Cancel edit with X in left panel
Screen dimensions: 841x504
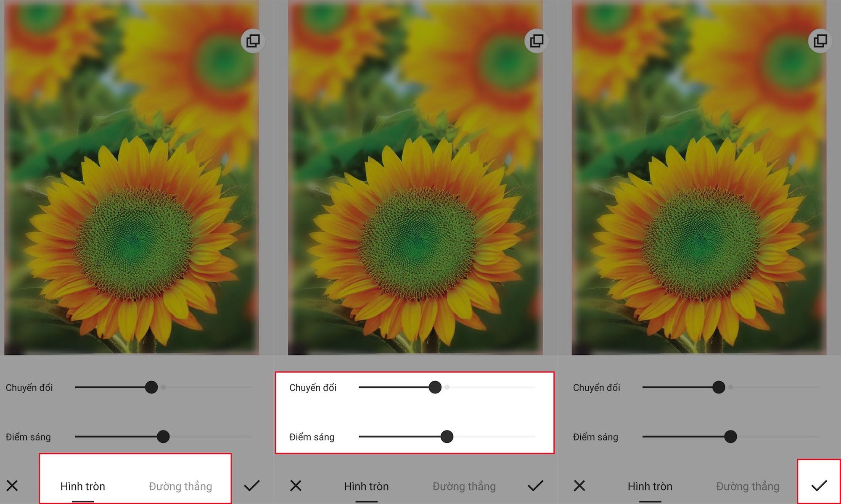12,486
